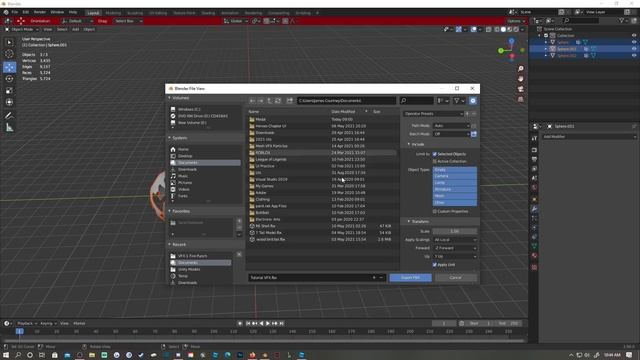This screenshot has width=640, height=360.
Task: Open the ROBLOX folder in file list
Action: point(322,153)
